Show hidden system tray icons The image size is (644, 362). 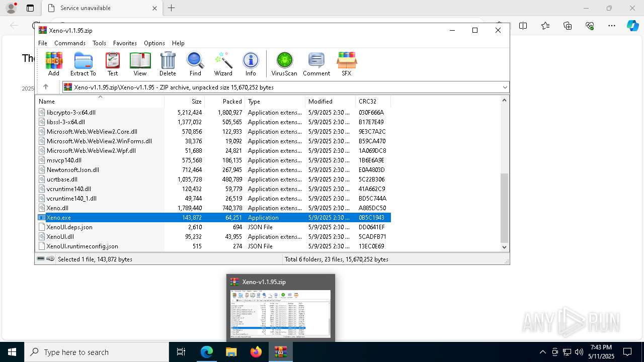point(542,352)
